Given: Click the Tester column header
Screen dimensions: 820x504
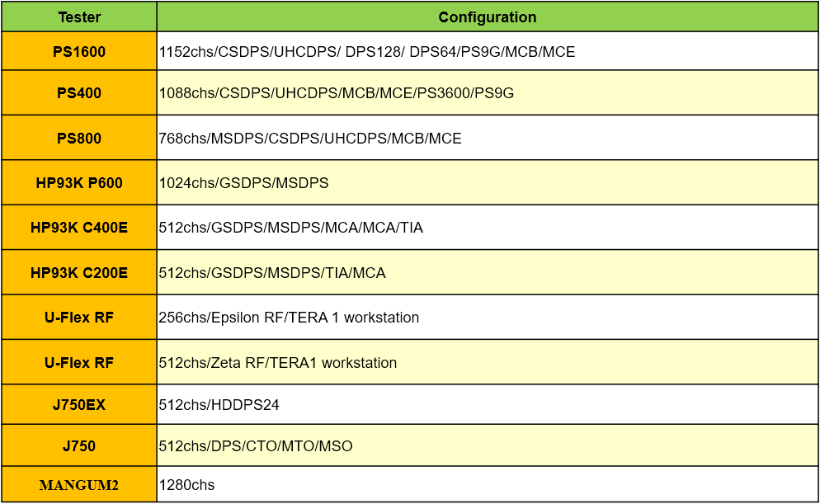Looking at the screenshot, I should (79, 16).
